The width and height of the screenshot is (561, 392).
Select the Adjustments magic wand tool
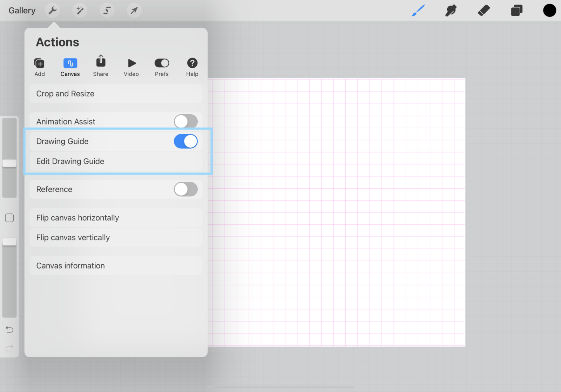(80, 10)
